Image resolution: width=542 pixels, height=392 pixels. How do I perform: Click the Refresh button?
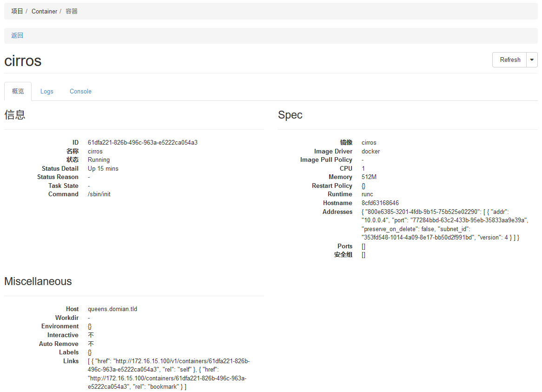coord(509,60)
